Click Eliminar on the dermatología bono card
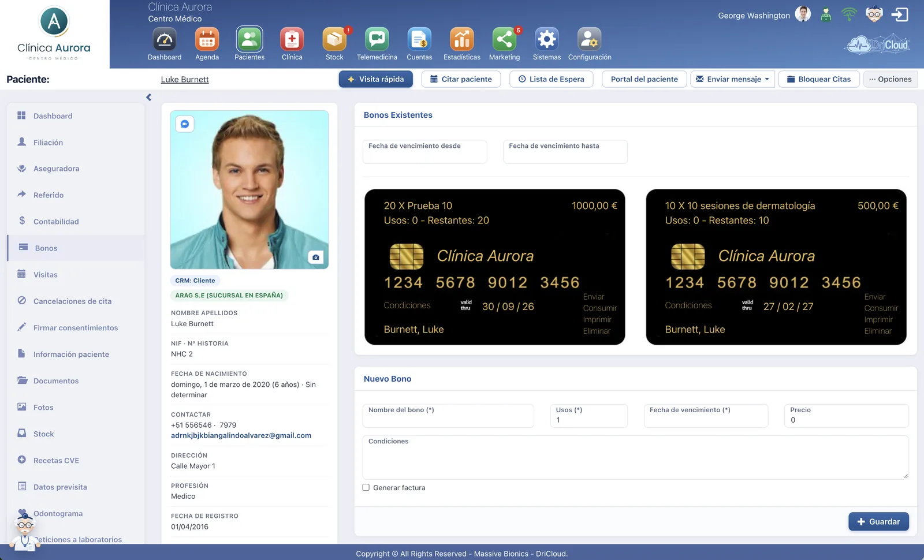 pyautogui.click(x=878, y=331)
